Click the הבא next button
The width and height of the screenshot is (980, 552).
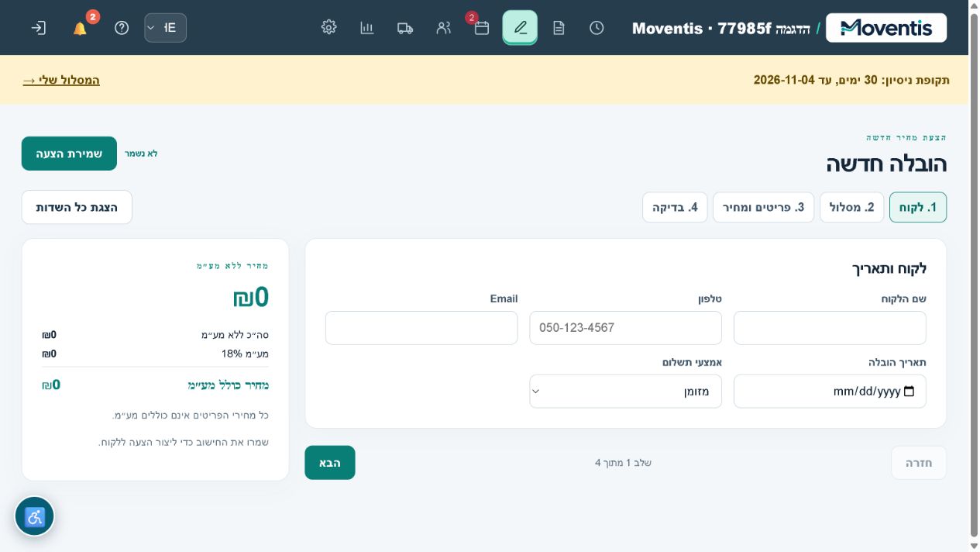[330, 463]
